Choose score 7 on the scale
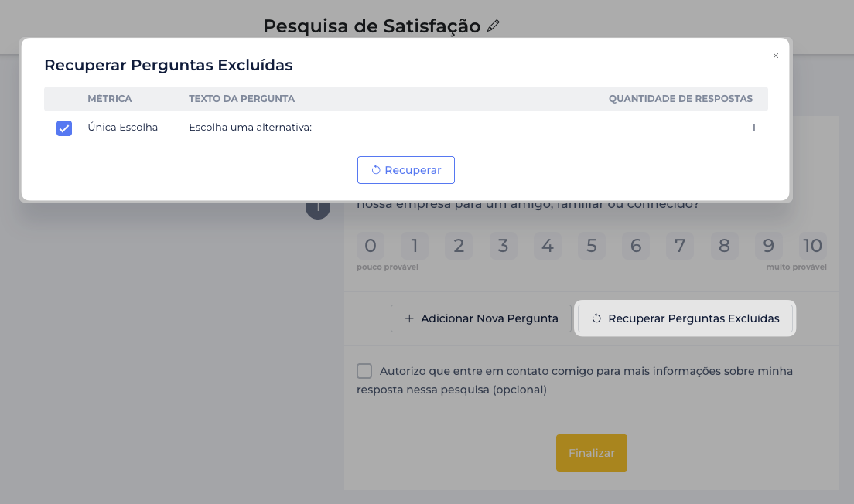 [680, 246]
